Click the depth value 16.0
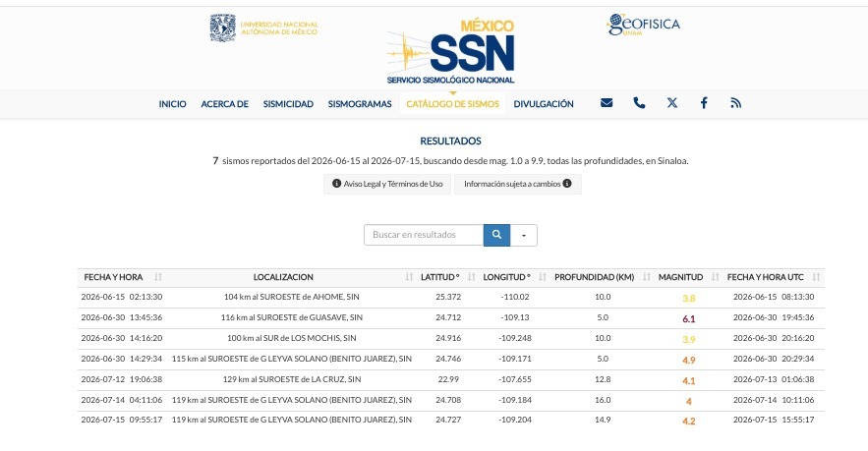Viewport: 868px width, 451px height. click(603, 400)
